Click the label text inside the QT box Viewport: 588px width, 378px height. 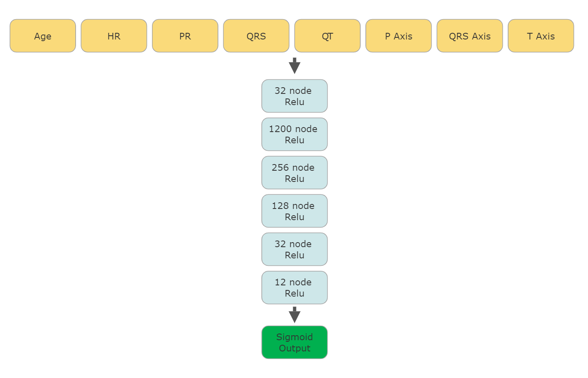click(x=327, y=36)
